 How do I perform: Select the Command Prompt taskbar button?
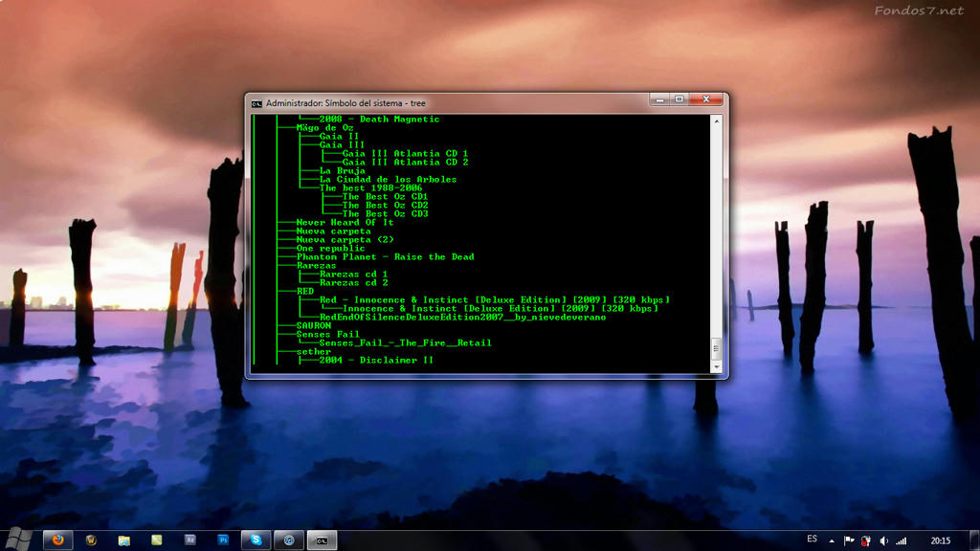322,540
